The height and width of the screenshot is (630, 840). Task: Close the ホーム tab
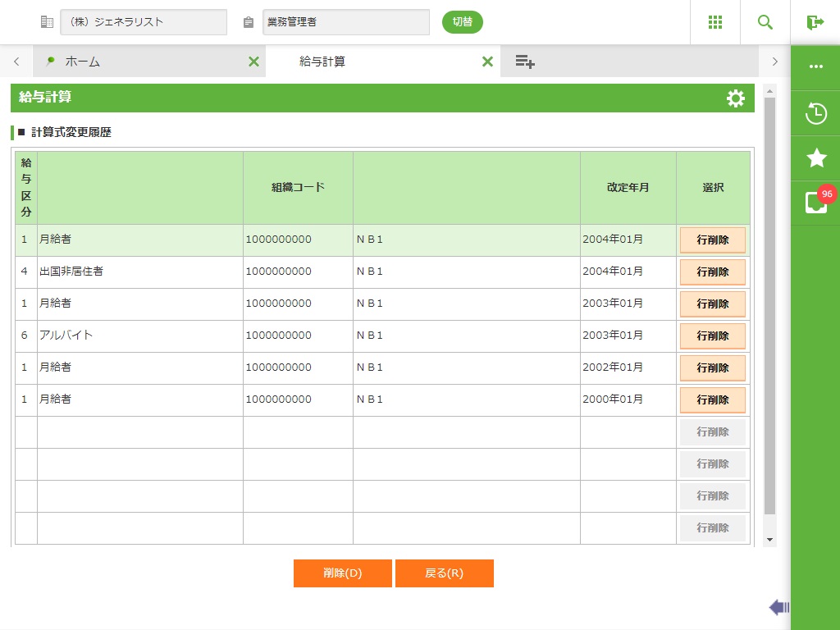click(x=253, y=62)
